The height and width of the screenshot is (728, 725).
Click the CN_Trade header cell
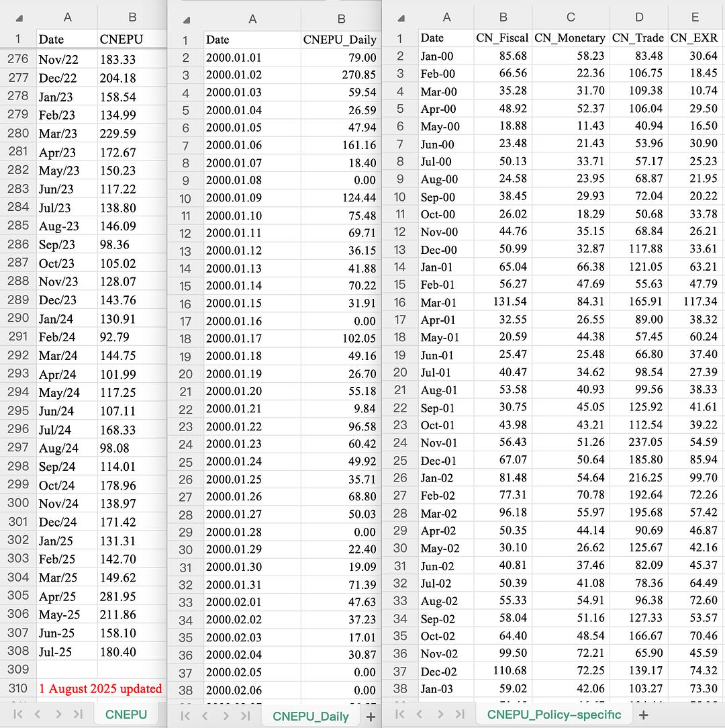click(638, 38)
